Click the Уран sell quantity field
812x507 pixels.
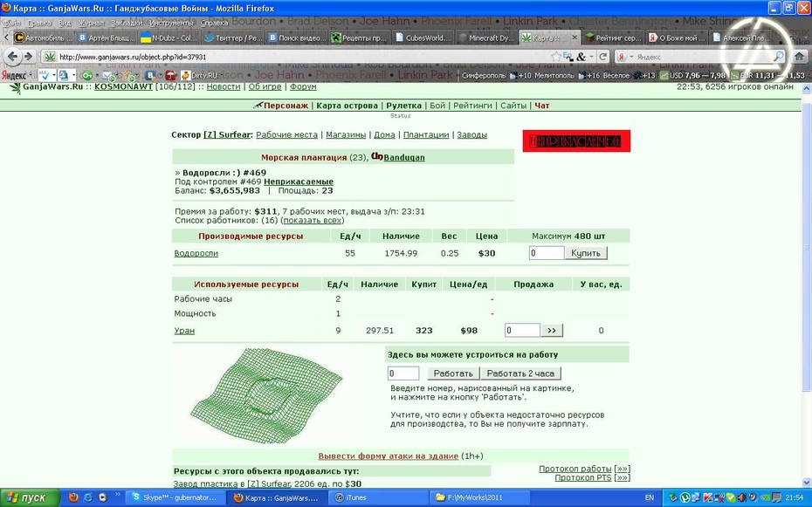[522, 330]
